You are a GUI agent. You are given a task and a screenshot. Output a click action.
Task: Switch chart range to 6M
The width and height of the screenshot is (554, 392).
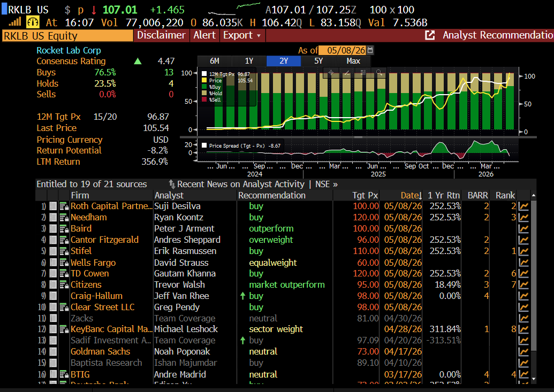[215, 61]
